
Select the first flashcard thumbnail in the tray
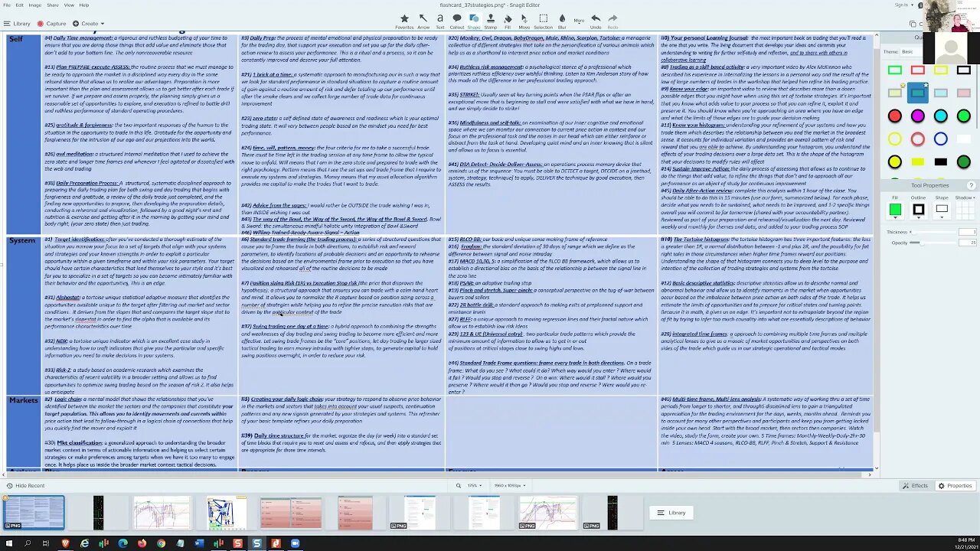point(34,513)
